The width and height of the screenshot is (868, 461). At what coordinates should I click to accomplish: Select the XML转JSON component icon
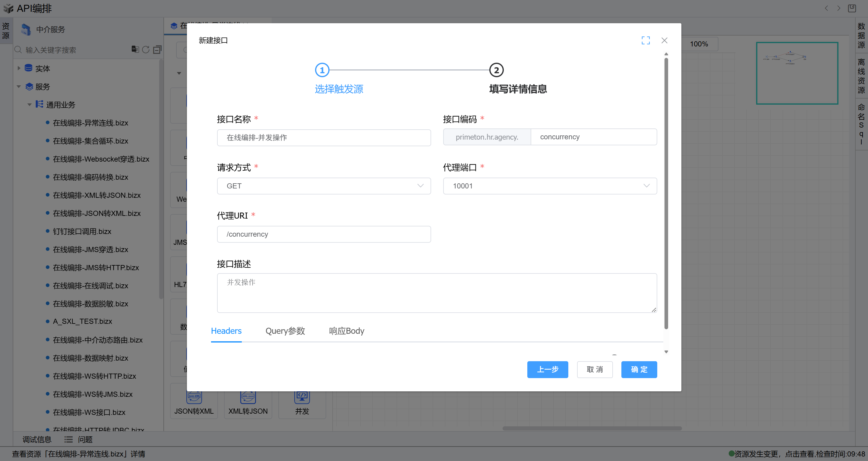pos(248,397)
